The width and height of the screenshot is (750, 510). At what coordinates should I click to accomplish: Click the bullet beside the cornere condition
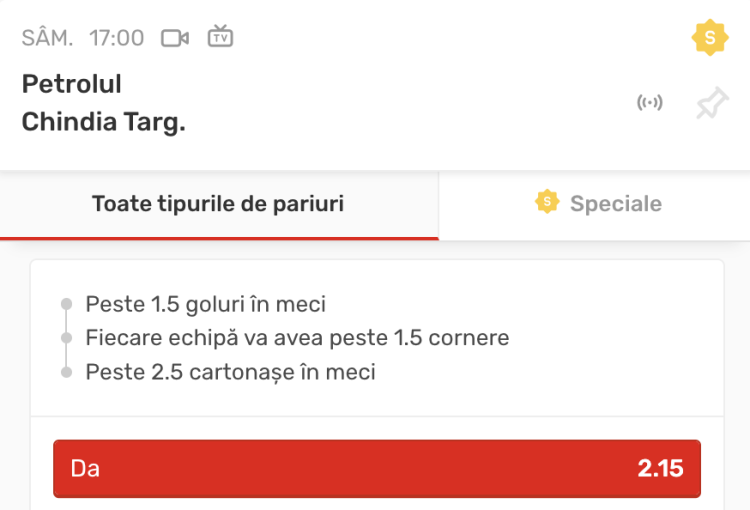click(x=67, y=338)
